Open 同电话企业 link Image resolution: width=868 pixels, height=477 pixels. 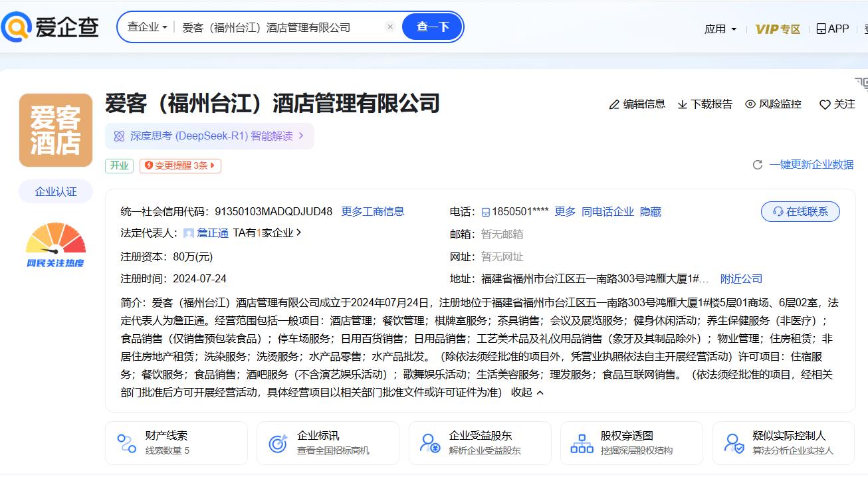coord(608,212)
